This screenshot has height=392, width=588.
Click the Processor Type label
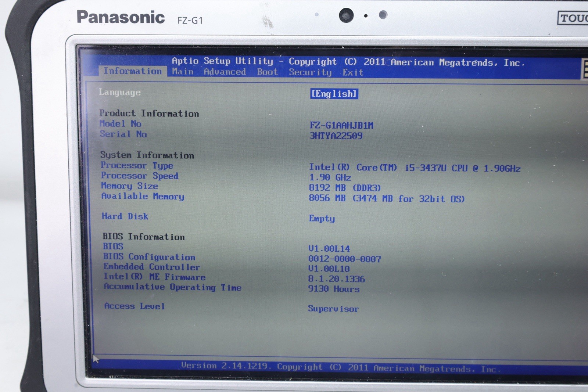tap(137, 166)
